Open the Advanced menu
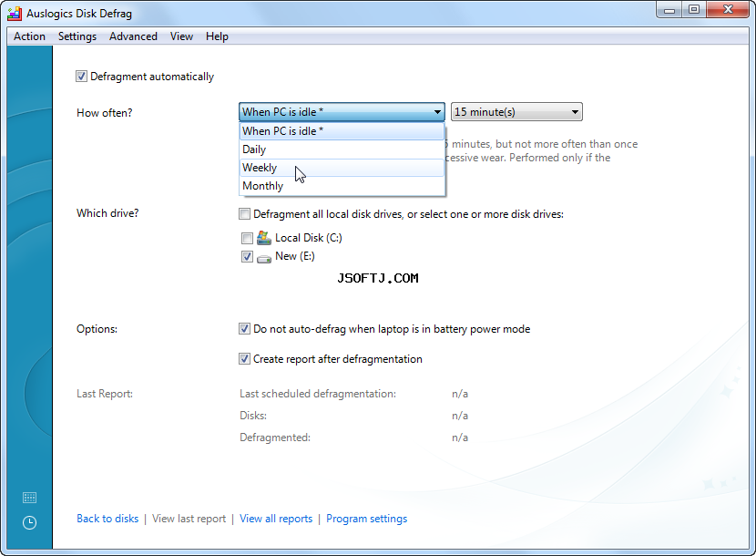Image resolution: width=756 pixels, height=556 pixels. coord(133,36)
